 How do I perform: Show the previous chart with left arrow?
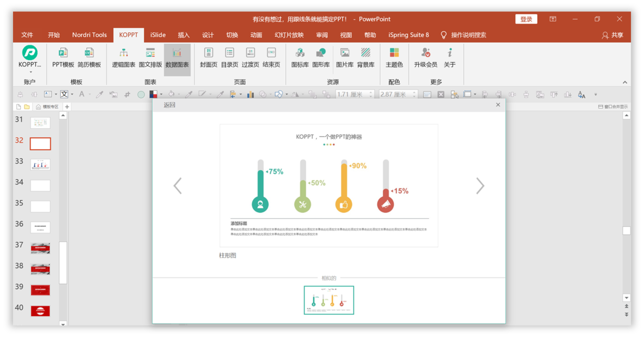tap(178, 186)
